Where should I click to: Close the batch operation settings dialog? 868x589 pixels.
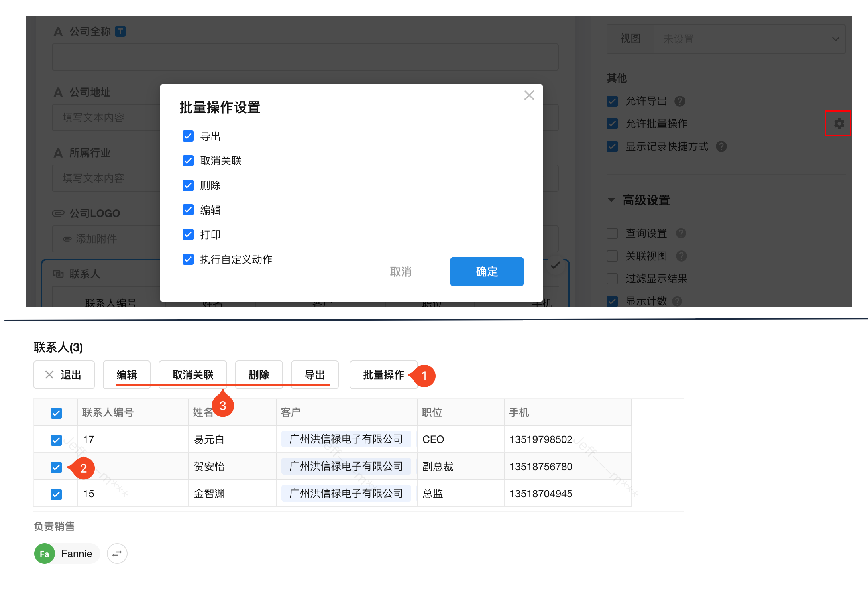(529, 95)
